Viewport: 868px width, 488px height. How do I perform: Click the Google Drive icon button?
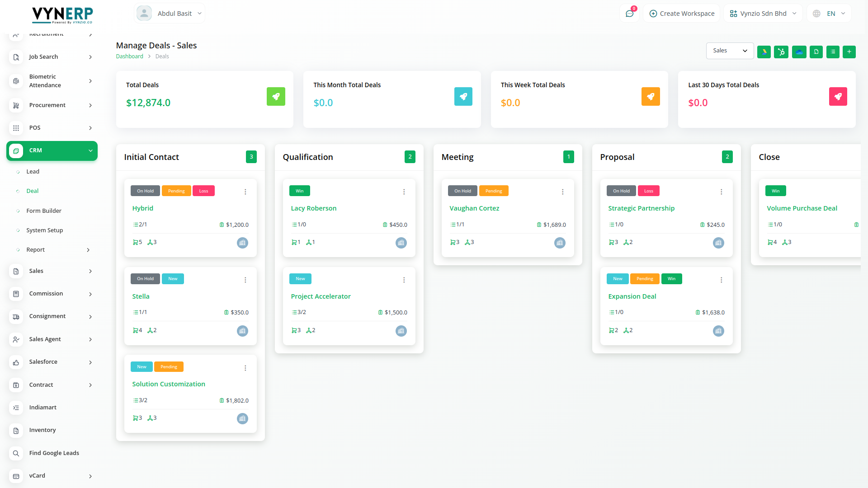(764, 52)
